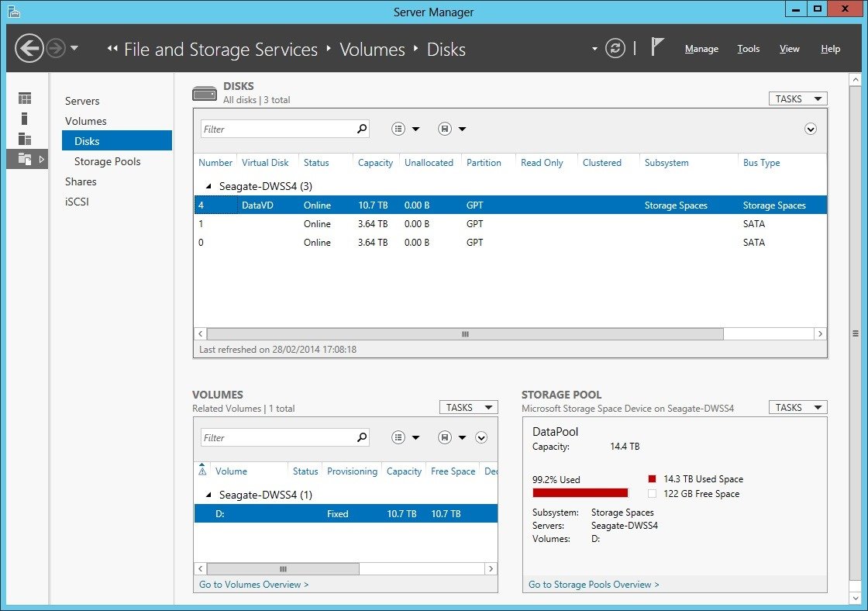Open the dropdown arrow beside Refresh
This screenshot has width=868, height=611.
[594, 49]
